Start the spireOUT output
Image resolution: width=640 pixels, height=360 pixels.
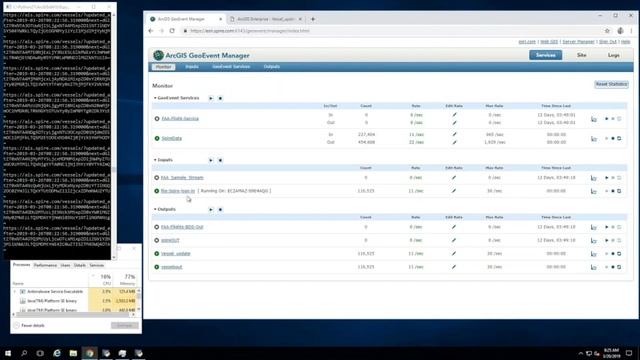(607, 240)
